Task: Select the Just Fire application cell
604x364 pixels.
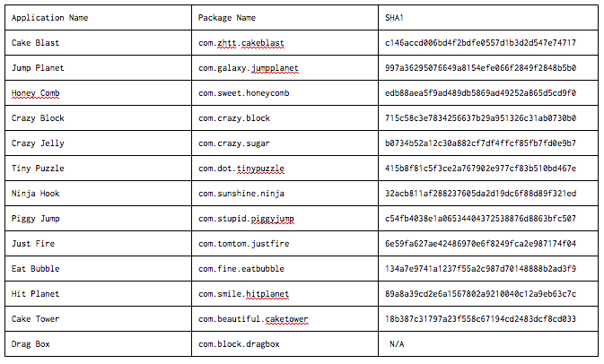Action: [98, 244]
